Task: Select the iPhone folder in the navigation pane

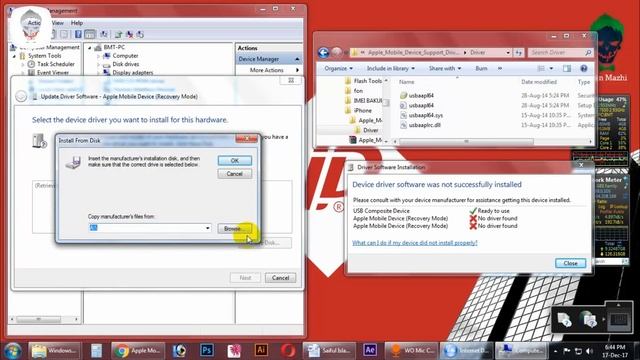Action: 358,111
